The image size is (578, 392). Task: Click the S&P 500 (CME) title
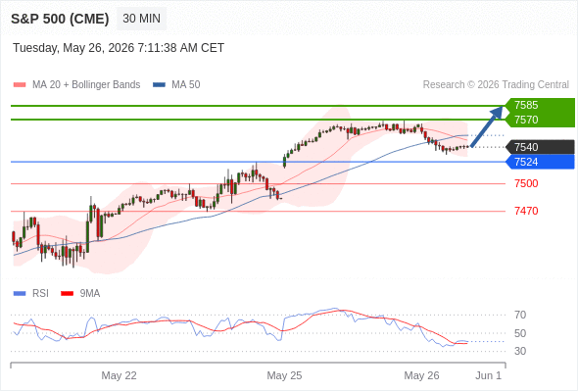coord(60,19)
